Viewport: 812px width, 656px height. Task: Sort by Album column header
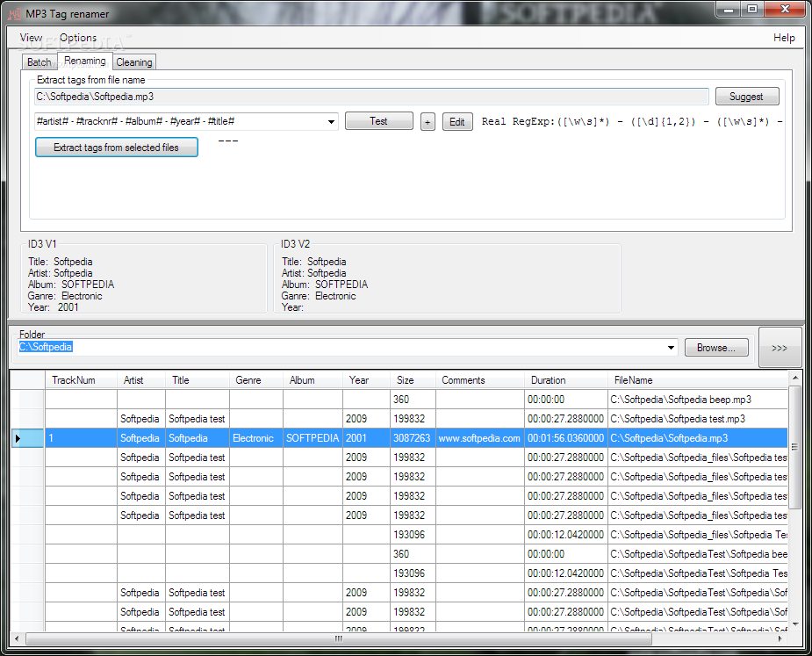pos(313,380)
